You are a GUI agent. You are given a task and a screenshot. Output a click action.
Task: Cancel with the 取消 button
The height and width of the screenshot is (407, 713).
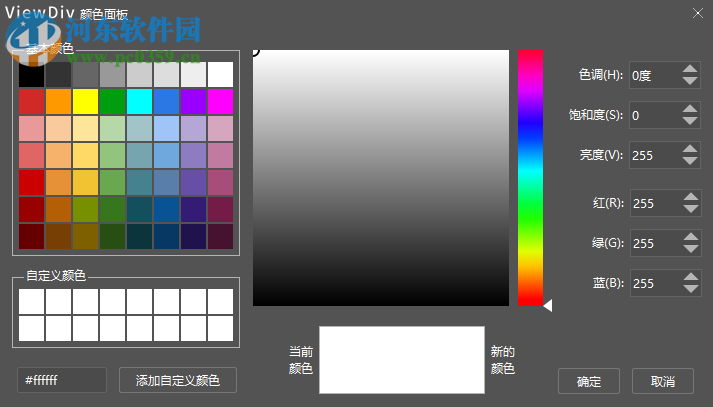663,381
